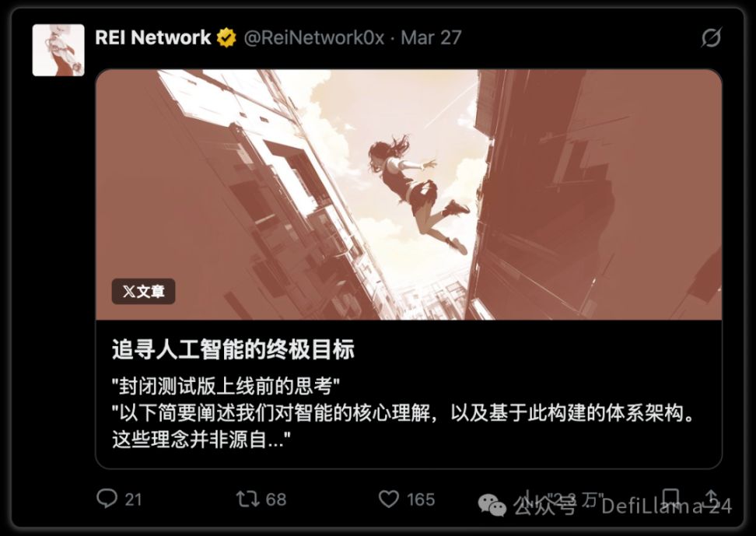Open the article cover image of the jumping girl
This screenshot has height=536, width=756.
coord(408,194)
